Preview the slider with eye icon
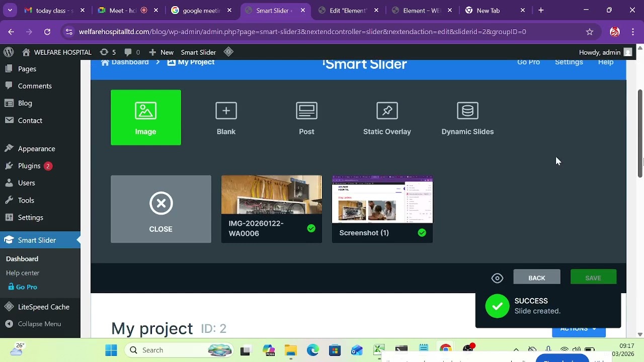This screenshot has height=362, width=644. [x=497, y=278]
